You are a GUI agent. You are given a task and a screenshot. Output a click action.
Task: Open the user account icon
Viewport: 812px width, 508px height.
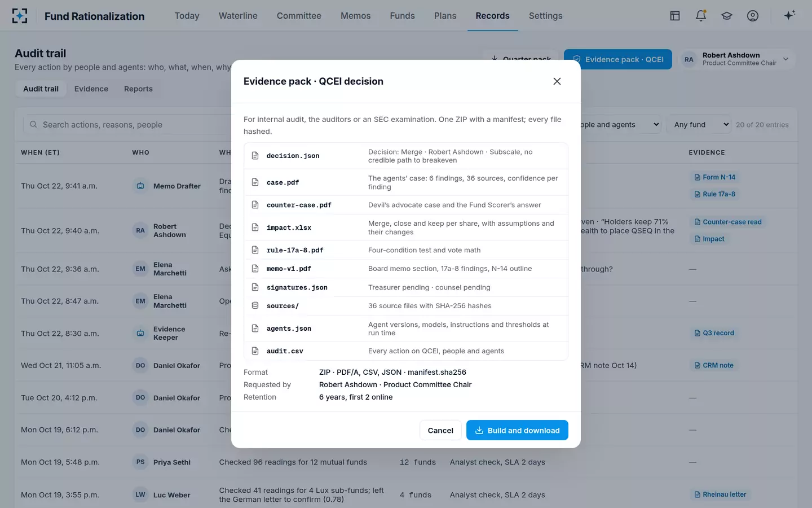(x=753, y=16)
